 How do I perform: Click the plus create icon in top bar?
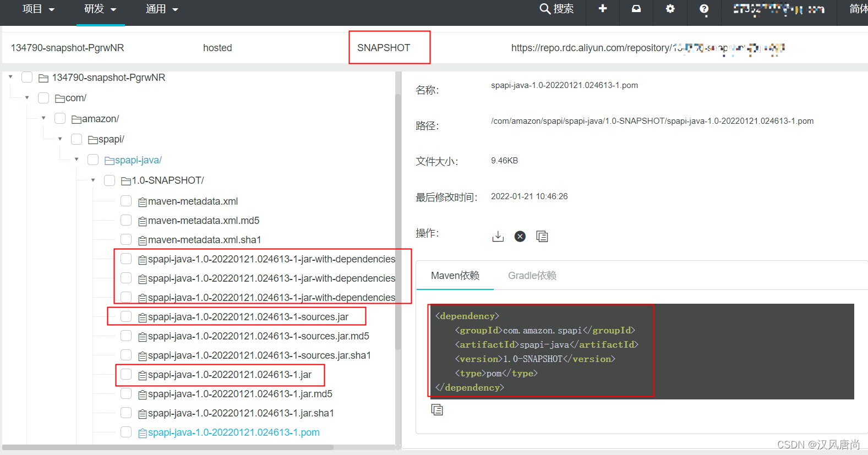click(603, 8)
